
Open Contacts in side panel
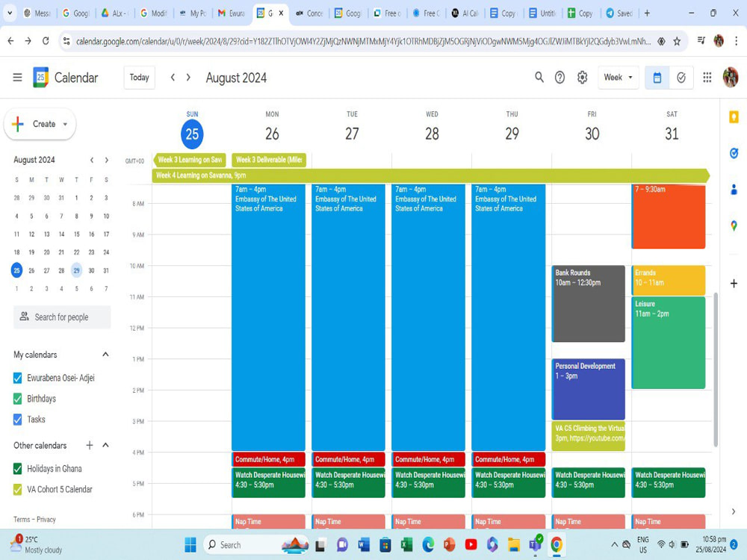pyautogui.click(x=734, y=190)
